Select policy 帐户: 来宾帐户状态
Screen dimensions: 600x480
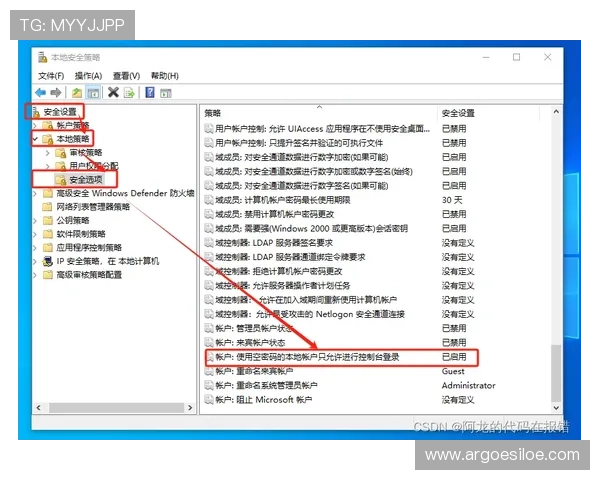click(250, 343)
